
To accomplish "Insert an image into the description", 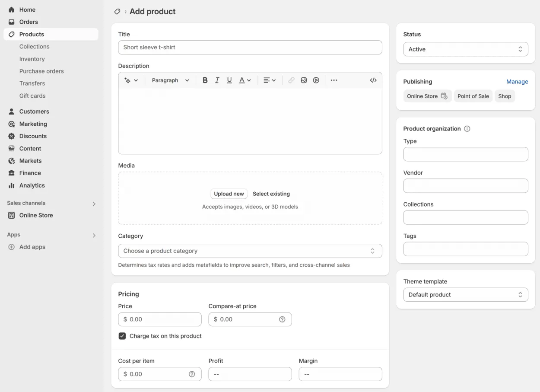I will pos(304,80).
